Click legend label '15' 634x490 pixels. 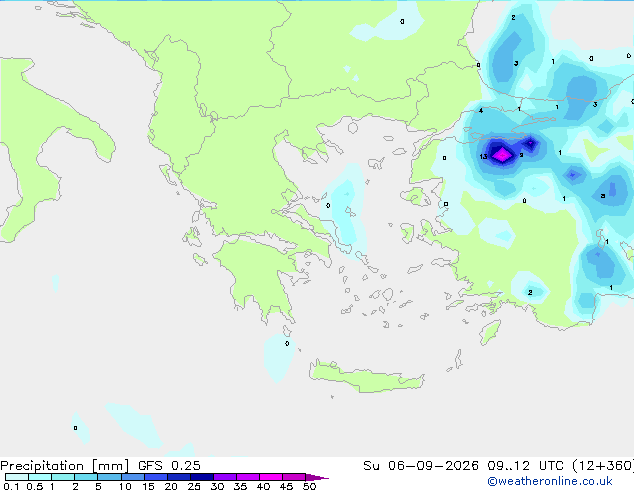point(148,486)
